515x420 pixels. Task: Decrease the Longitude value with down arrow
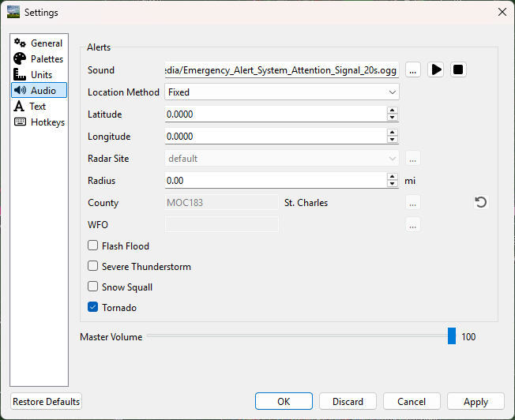pos(392,140)
